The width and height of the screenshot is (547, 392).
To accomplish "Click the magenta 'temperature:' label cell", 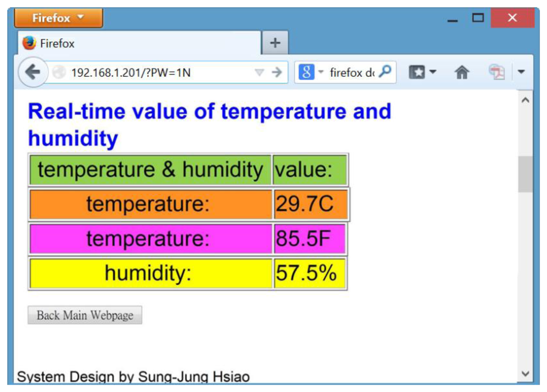I will click(151, 239).
